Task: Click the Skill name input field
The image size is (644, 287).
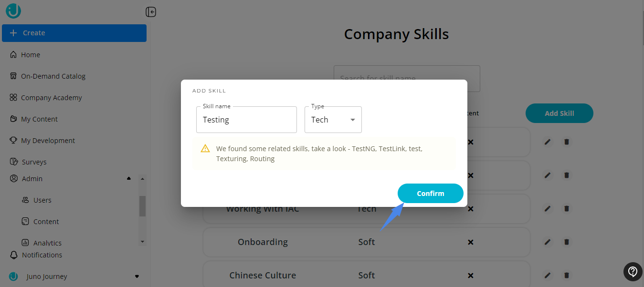Action: coord(246,120)
